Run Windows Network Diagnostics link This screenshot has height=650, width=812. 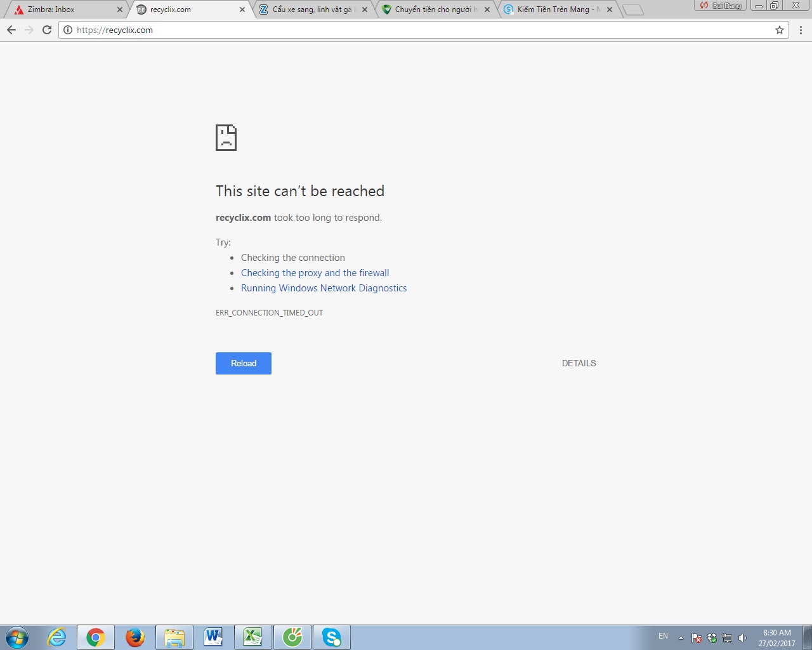pos(324,288)
